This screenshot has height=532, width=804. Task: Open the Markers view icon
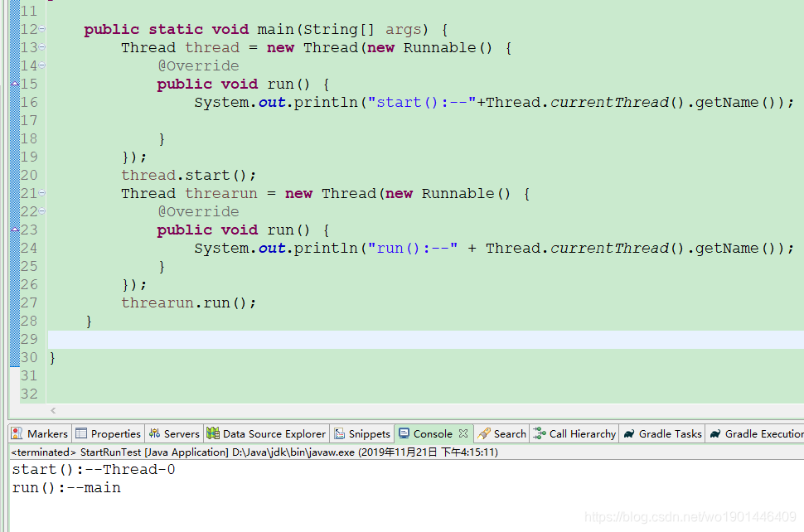click(x=15, y=433)
